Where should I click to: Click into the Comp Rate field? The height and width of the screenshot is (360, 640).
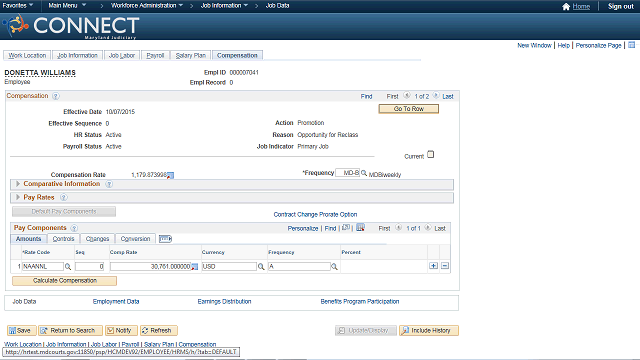point(151,267)
